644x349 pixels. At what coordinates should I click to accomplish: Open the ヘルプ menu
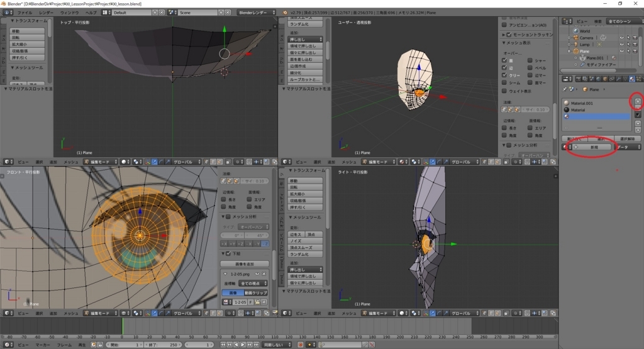tap(91, 13)
